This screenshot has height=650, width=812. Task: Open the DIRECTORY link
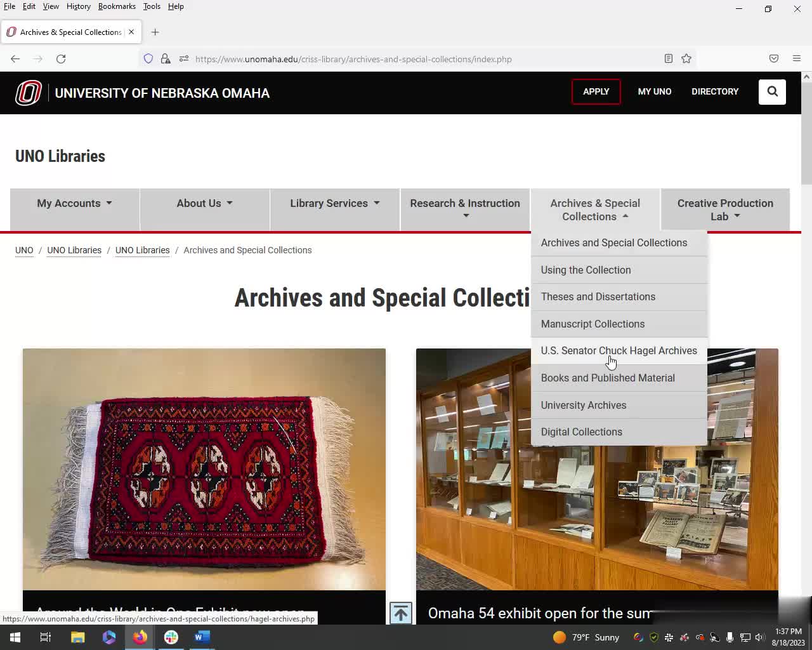715,91
